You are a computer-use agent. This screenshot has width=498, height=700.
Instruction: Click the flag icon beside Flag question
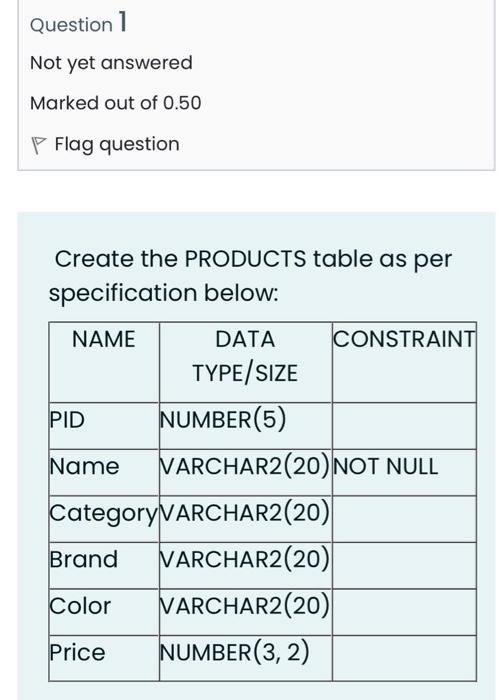click(x=39, y=146)
